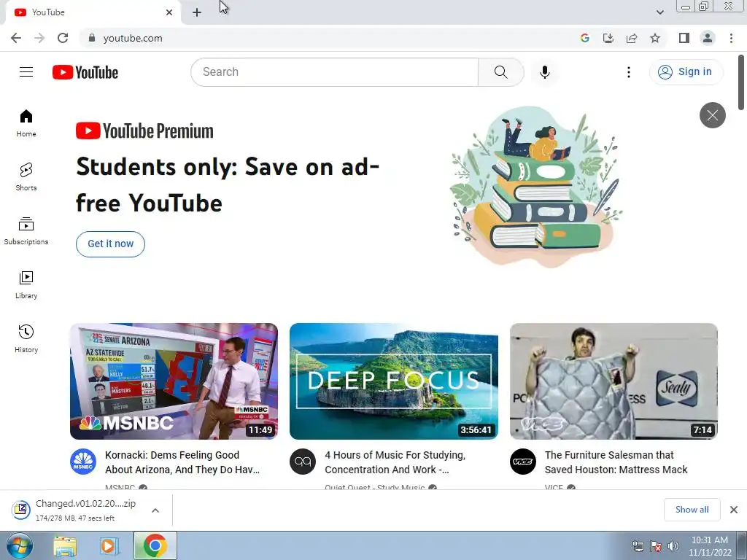The width and height of the screenshot is (747, 560).
Task: Click the install app icon in address bar
Action: tap(608, 38)
